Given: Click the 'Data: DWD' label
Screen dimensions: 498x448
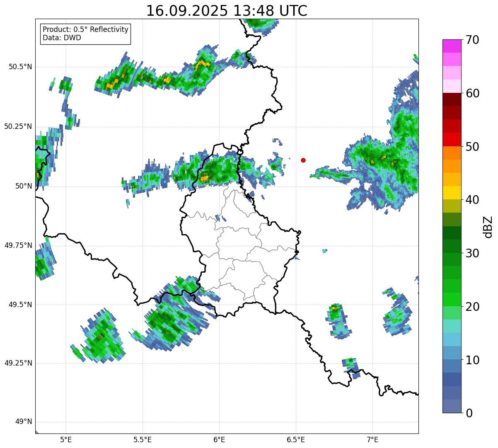Looking at the screenshot, I should tap(62, 38).
